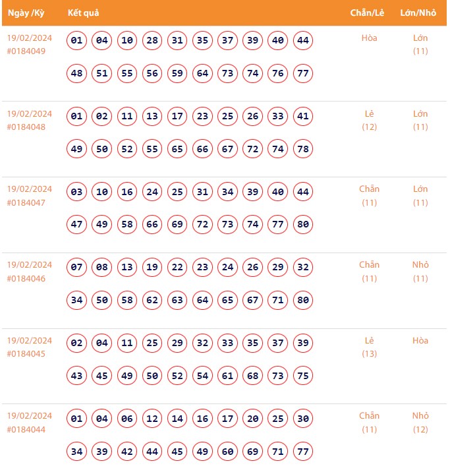Click the "Kết quả" column header
The width and height of the screenshot is (450, 476).
[x=84, y=13]
